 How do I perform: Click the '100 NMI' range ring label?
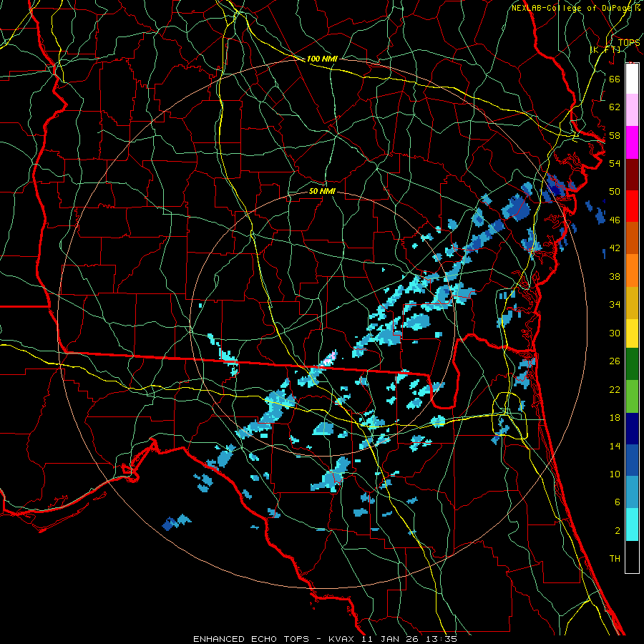(x=322, y=59)
